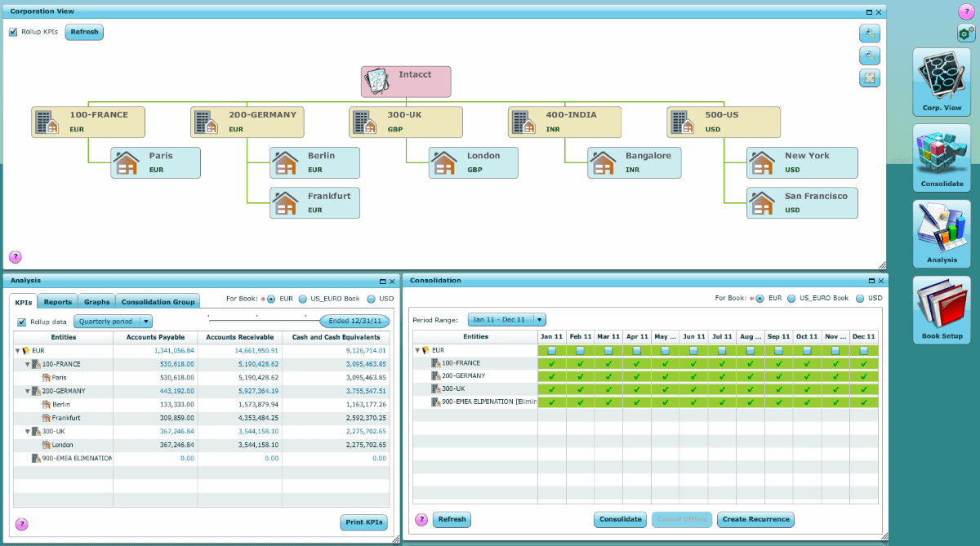Select the Intacct root node
This screenshot has width=980, height=546.
click(x=406, y=82)
